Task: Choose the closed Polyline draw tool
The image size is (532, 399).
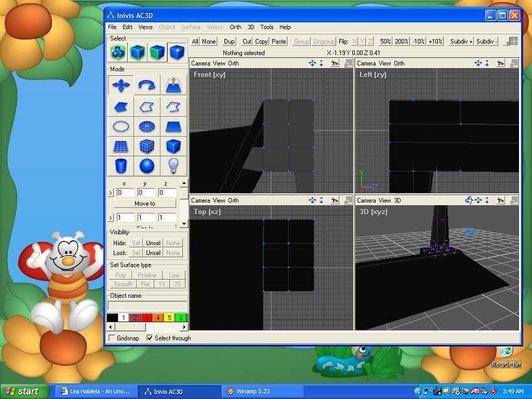Action: tap(147, 107)
